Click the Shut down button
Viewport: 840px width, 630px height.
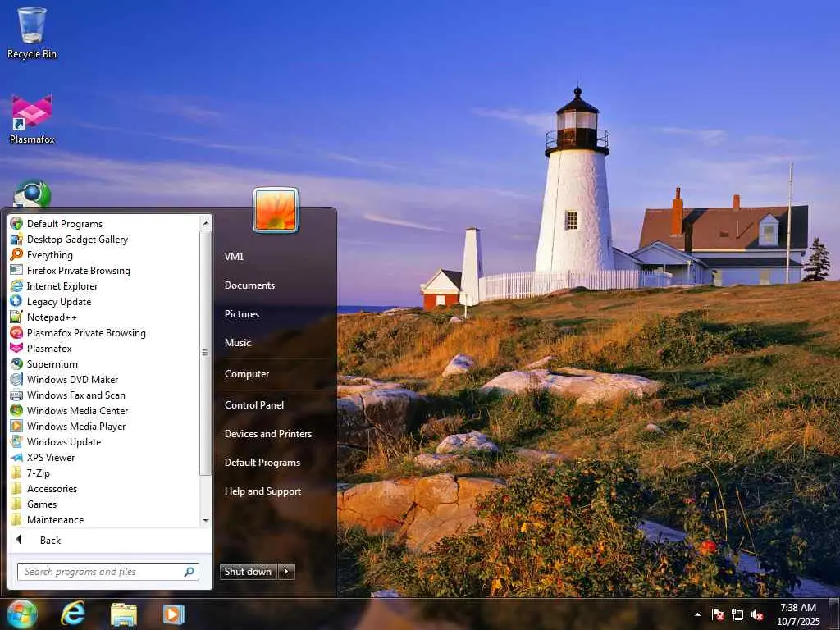click(248, 572)
